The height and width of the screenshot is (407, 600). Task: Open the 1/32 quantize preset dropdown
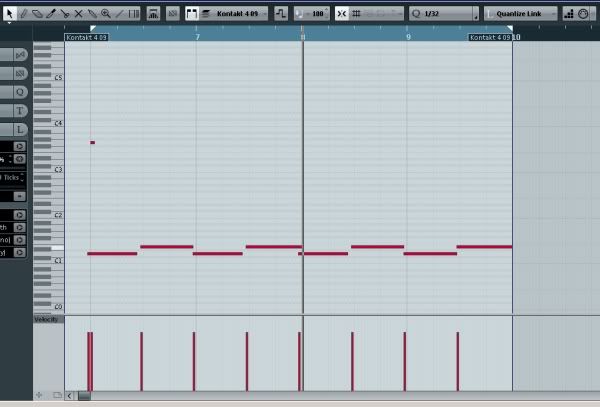click(x=443, y=14)
